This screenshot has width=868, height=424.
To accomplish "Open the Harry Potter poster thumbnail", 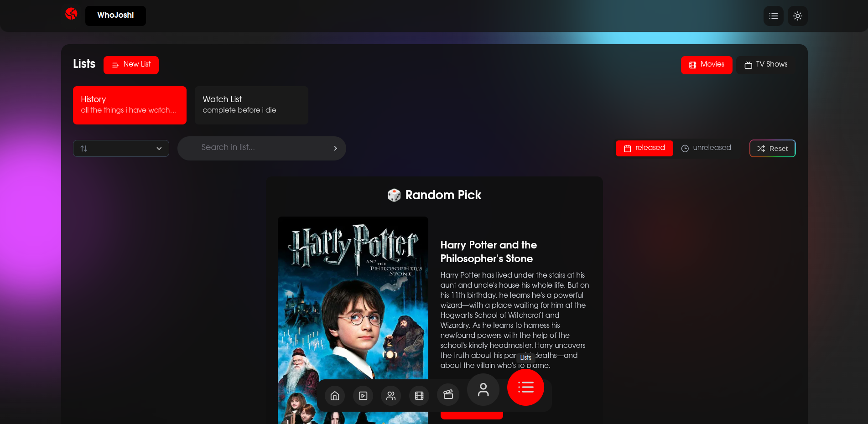I will click(x=353, y=320).
